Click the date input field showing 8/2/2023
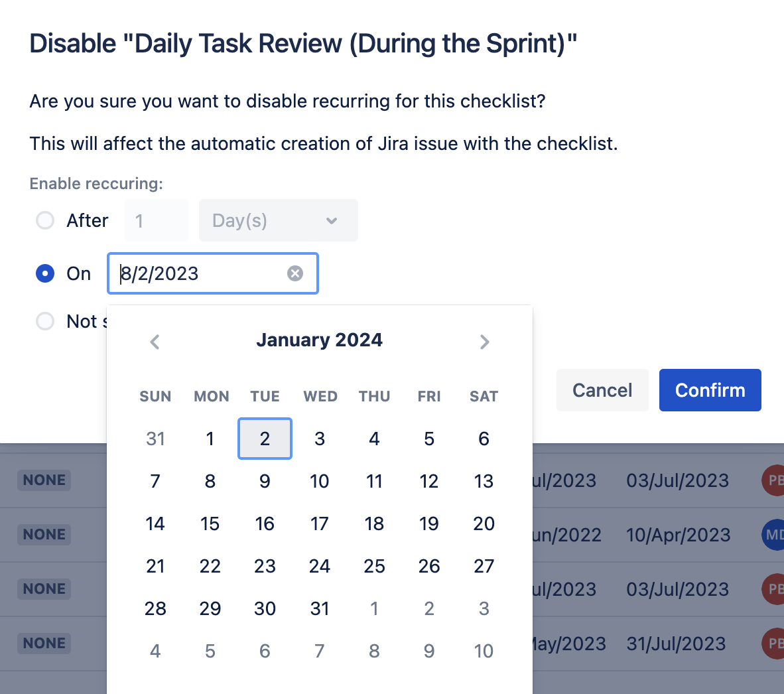Screen dimensions: 784x694 (x=199, y=273)
